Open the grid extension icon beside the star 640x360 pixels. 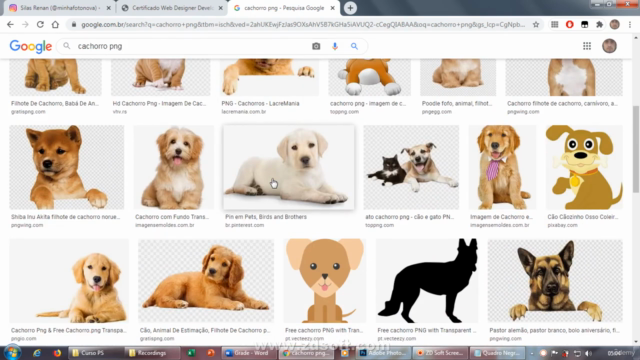pyautogui.click(x=554, y=24)
